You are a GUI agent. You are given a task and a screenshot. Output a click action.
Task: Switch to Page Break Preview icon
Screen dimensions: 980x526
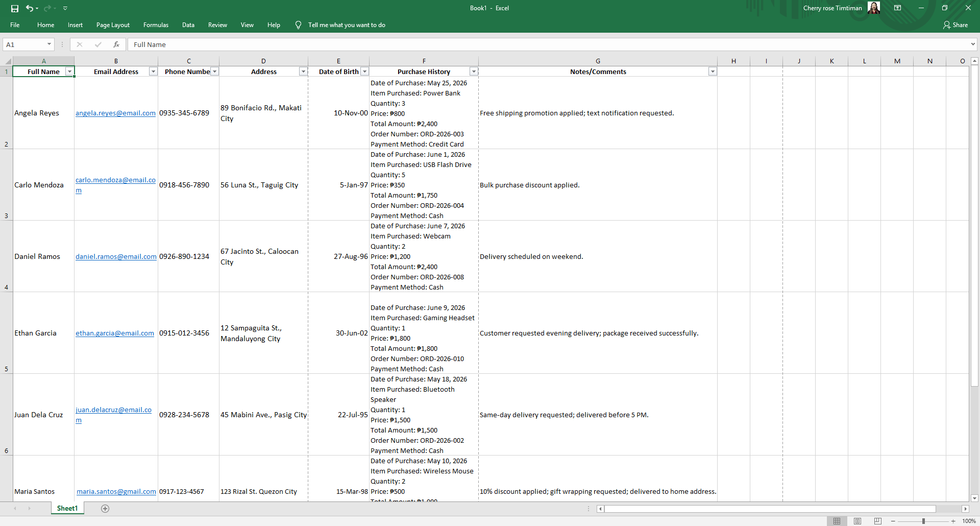tap(878, 521)
